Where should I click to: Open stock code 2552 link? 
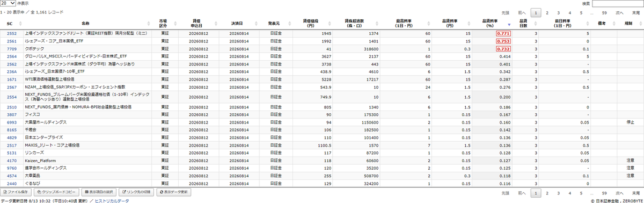(x=12, y=33)
